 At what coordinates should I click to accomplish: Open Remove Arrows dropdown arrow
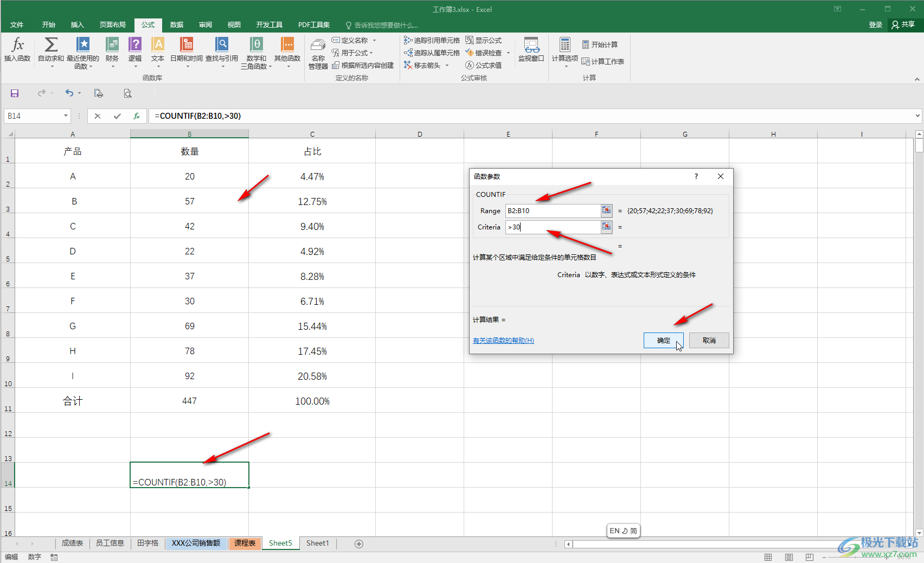447,65
